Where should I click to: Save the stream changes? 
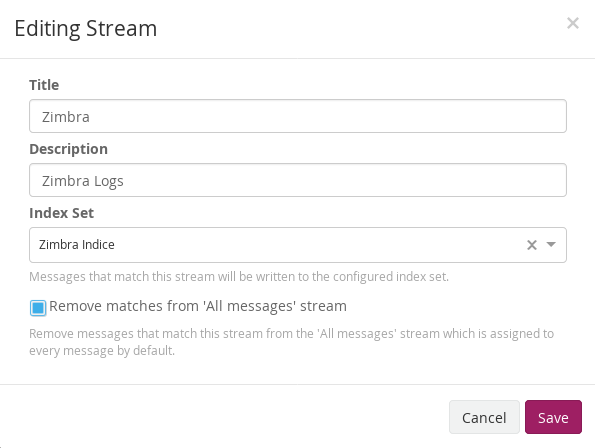(x=553, y=417)
